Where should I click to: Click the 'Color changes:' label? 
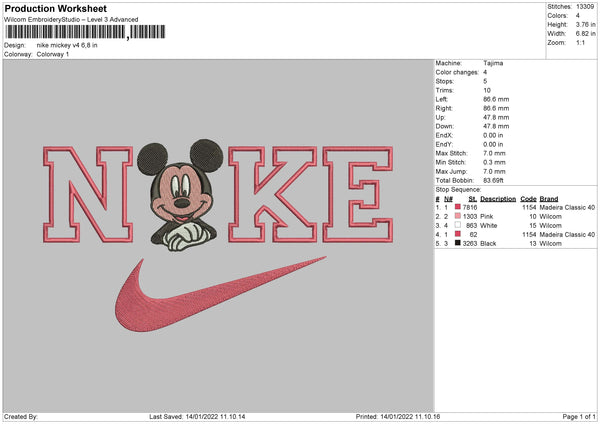coord(457,72)
